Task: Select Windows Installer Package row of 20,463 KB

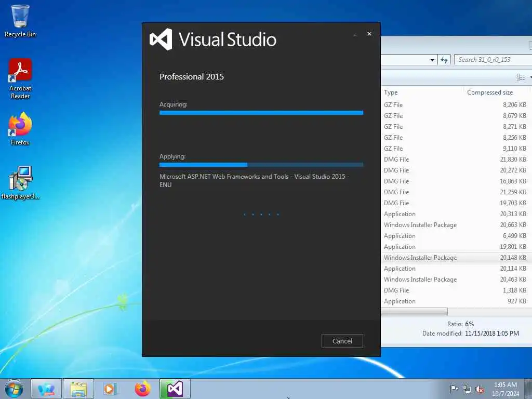Action: (x=456, y=279)
